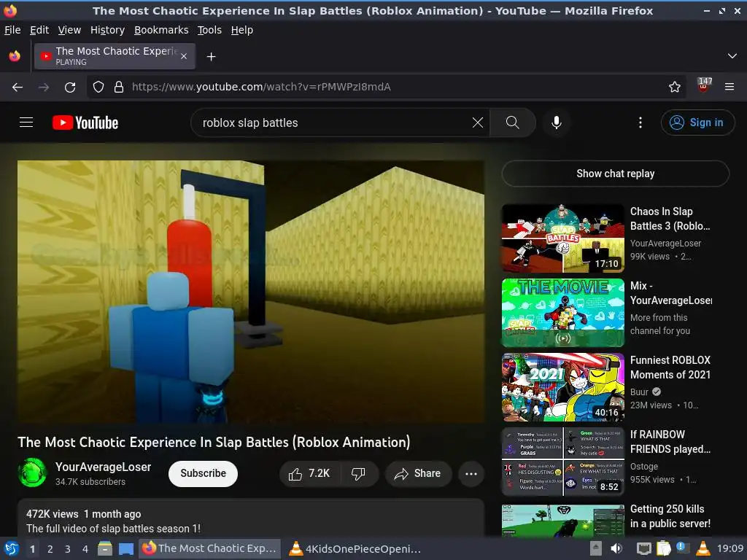The width and height of the screenshot is (747, 560).
Task: Subscribe to YourAverageLoser
Action: pyautogui.click(x=203, y=473)
